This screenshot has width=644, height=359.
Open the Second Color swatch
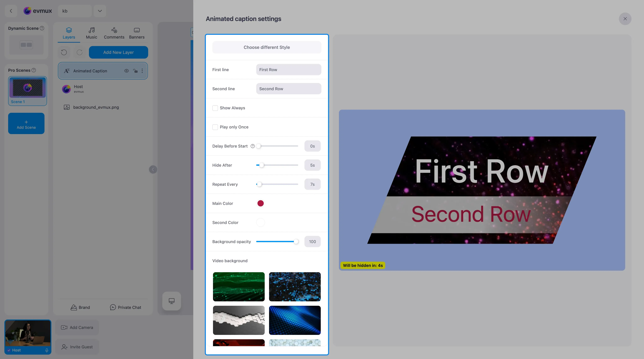(x=260, y=223)
